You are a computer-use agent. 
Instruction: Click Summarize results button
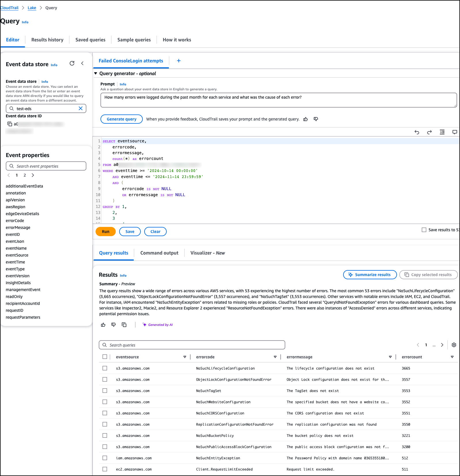370,275
